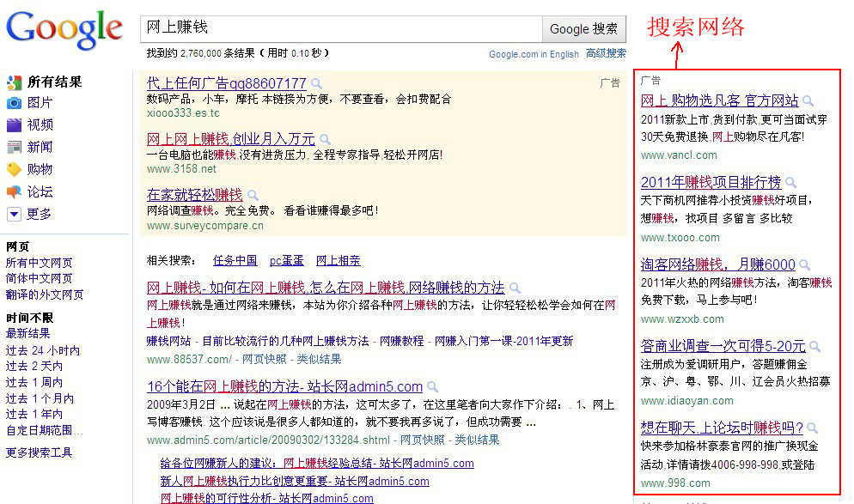
Task: Open the 网上网上赚钱,创业月入万元 ad link
Action: [231, 139]
